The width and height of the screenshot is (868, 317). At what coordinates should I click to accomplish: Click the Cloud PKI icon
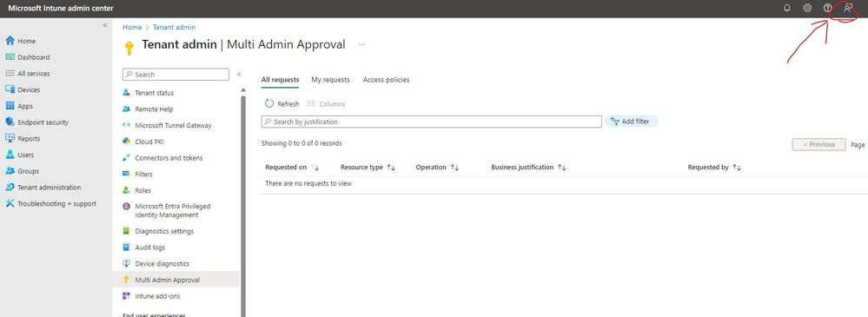pos(126,142)
